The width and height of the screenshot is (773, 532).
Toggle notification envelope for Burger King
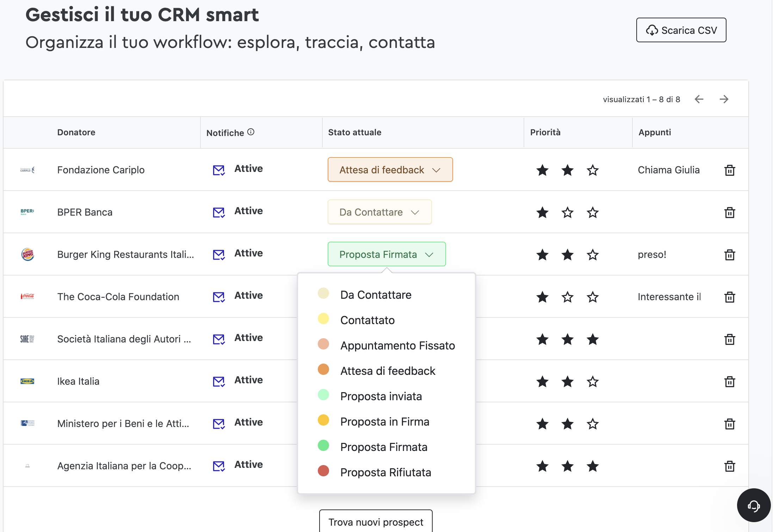219,255
